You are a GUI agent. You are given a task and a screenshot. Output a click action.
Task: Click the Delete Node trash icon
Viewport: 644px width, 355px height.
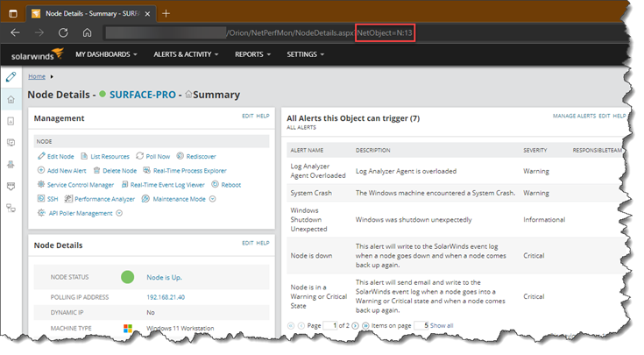click(96, 170)
